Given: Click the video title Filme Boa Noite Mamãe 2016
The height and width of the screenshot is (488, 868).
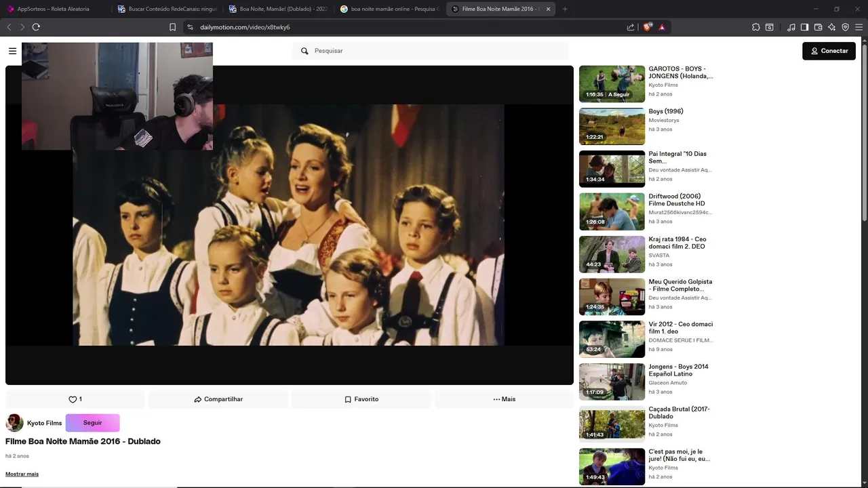Looking at the screenshot, I should (x=83, y=441).
